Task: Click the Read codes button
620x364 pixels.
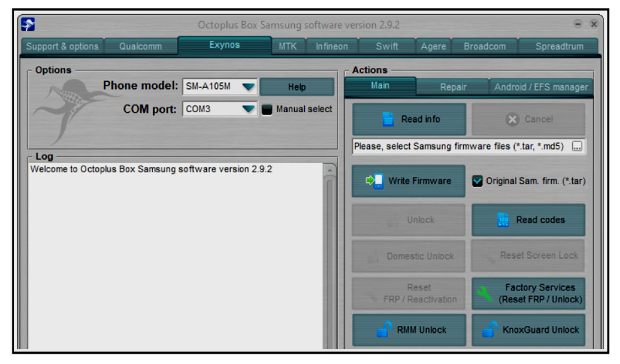Action: click(529, 220)
